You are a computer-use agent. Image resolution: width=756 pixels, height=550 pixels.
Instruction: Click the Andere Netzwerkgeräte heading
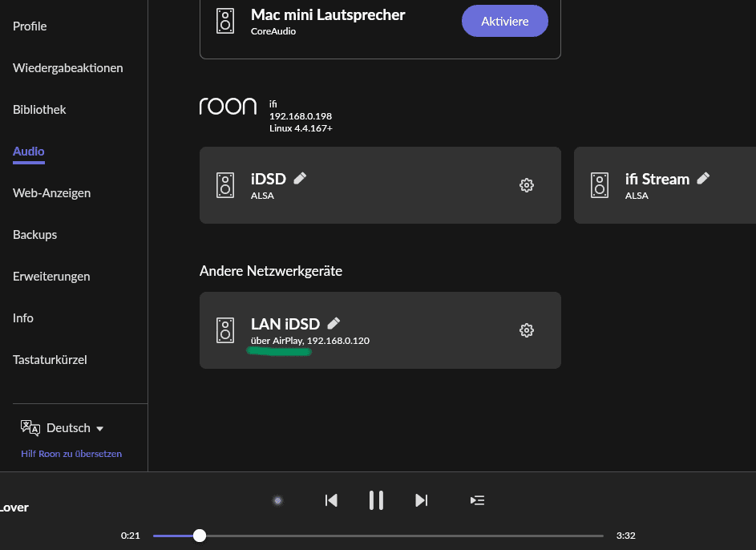271,271
